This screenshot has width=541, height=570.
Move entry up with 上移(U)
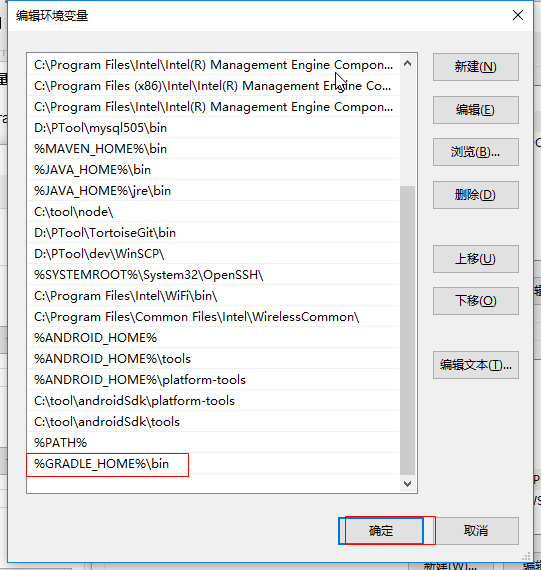(x=476, y=259)
